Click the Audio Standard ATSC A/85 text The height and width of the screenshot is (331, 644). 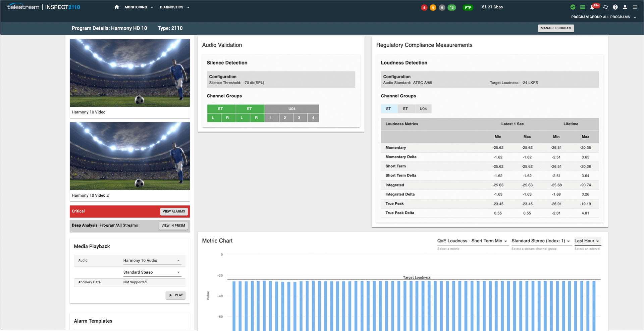pyautogui.click(x=408, y=83)
